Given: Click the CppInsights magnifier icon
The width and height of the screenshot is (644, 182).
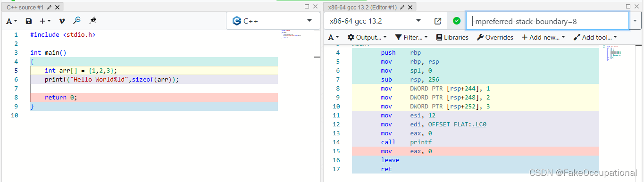Looking at the screenshot, I should tap(77, 21).
